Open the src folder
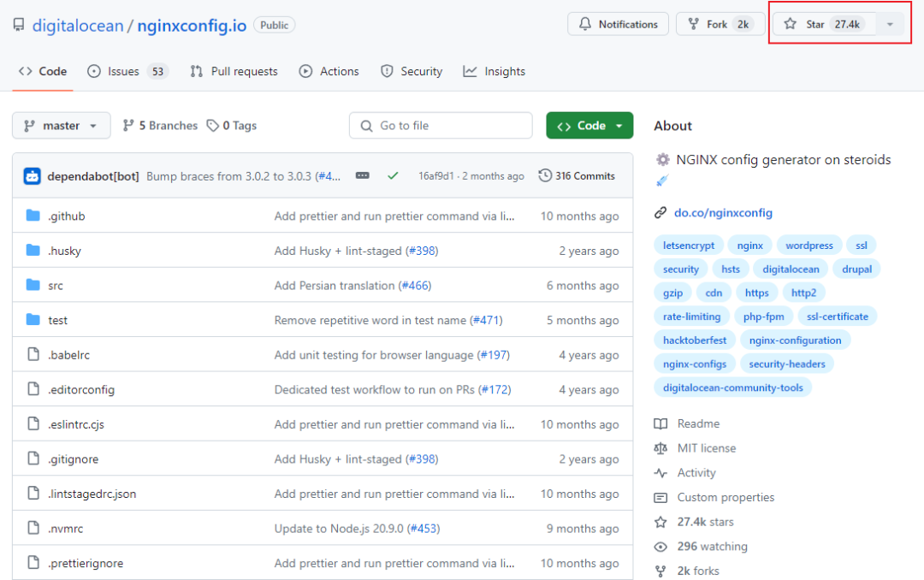 coord(56,286)
